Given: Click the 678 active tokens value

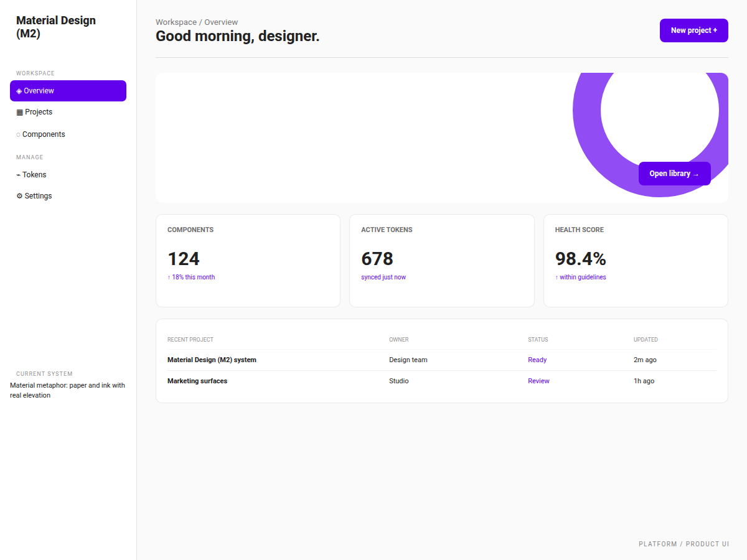Looking at the screenshot, I should point(377,259).
